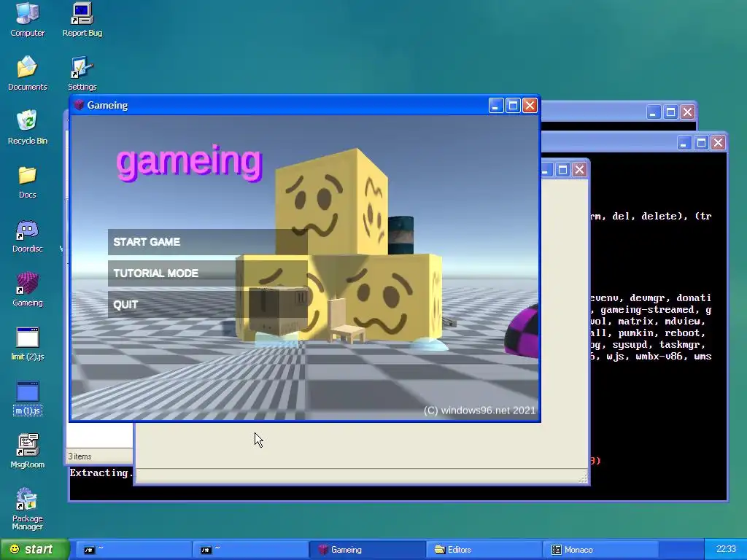
Task: Select the Gameing desktop shortcut
Action: coord(27,289)
